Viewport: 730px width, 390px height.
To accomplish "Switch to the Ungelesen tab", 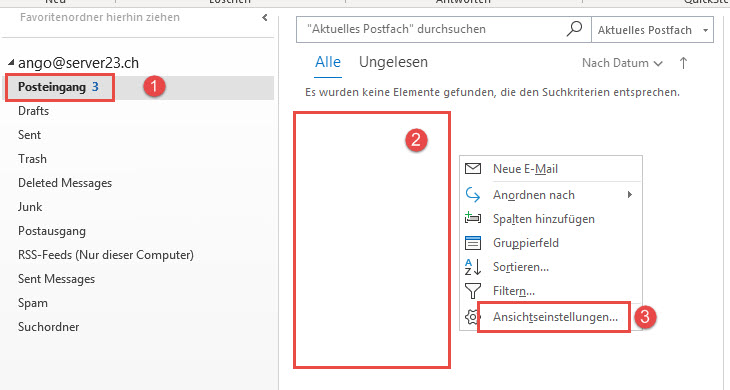I will [393, 62].
